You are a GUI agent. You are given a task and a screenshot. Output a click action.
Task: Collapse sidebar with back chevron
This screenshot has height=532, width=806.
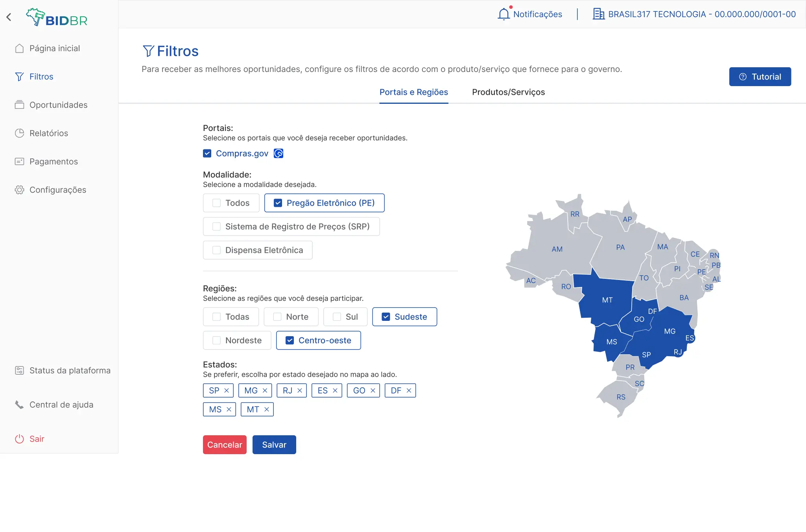pos(9,17)
